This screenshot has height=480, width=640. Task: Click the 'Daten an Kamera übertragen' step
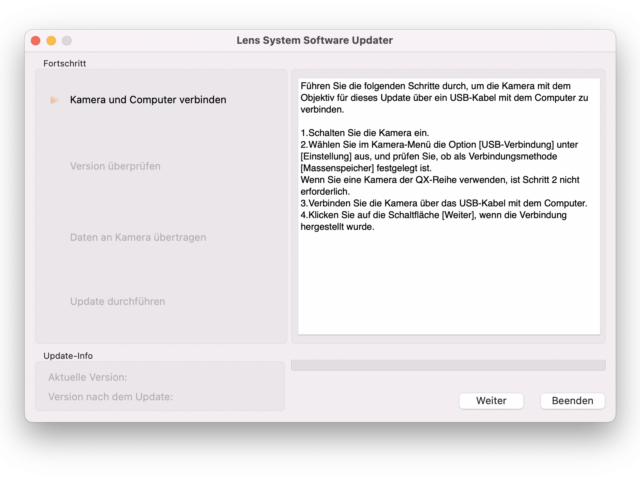138,237
